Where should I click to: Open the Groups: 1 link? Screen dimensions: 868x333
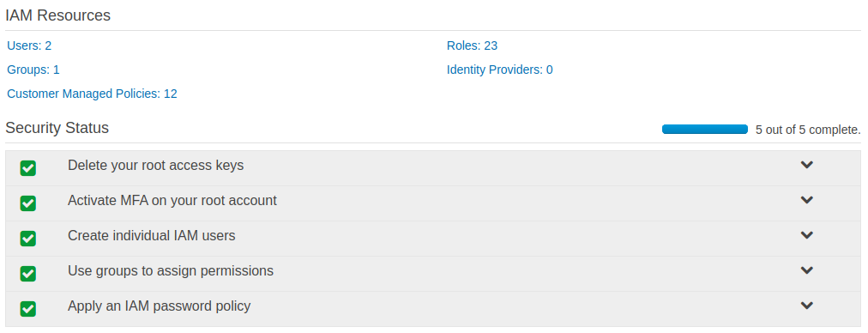(33, 70)
